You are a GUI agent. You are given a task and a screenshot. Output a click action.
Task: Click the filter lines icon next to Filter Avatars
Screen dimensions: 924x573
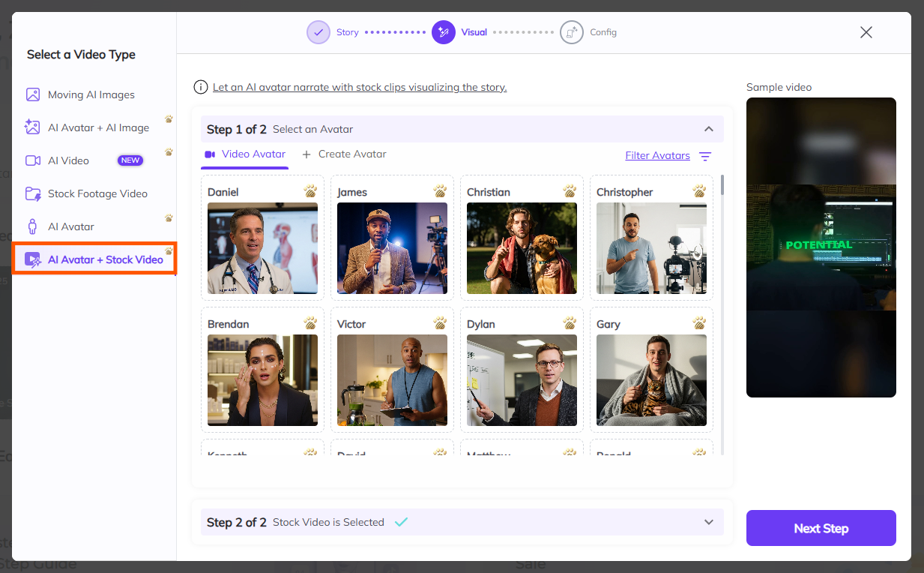click(705, 156)
